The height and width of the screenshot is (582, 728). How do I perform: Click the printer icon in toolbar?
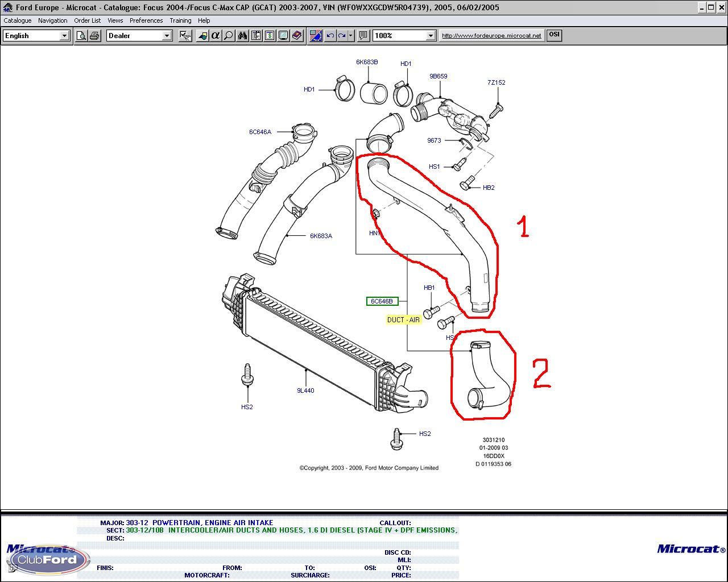[x=95, y=35]
